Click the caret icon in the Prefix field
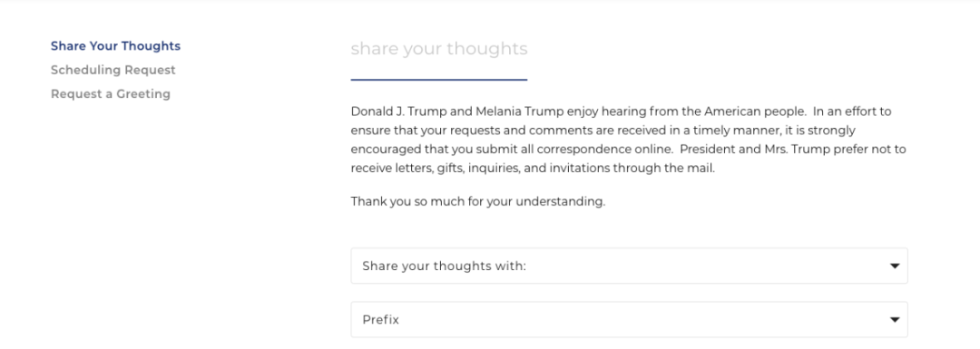The image size is (980, 349). click(895, 320)
